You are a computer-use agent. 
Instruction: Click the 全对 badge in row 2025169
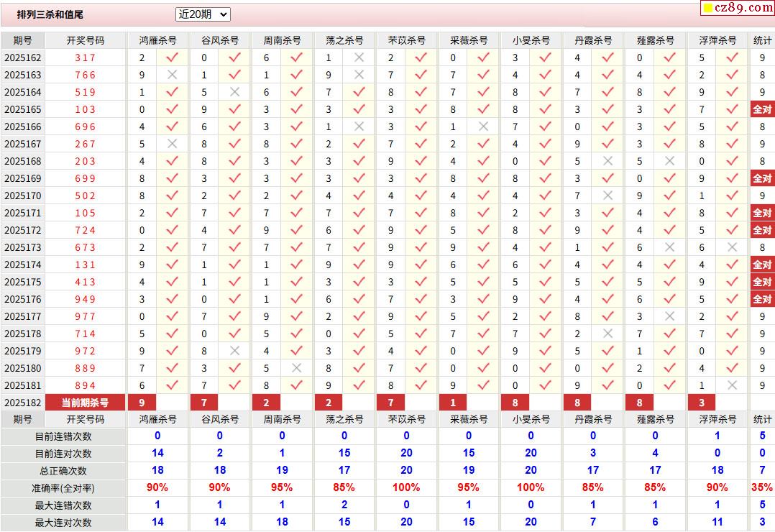762,178
